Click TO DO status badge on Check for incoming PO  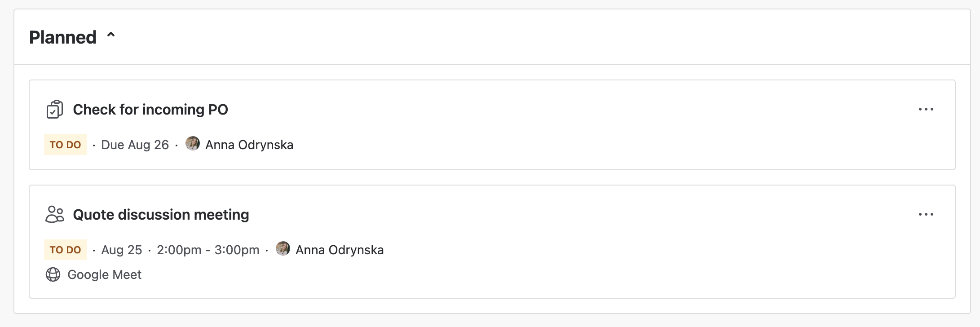[65, 145]
